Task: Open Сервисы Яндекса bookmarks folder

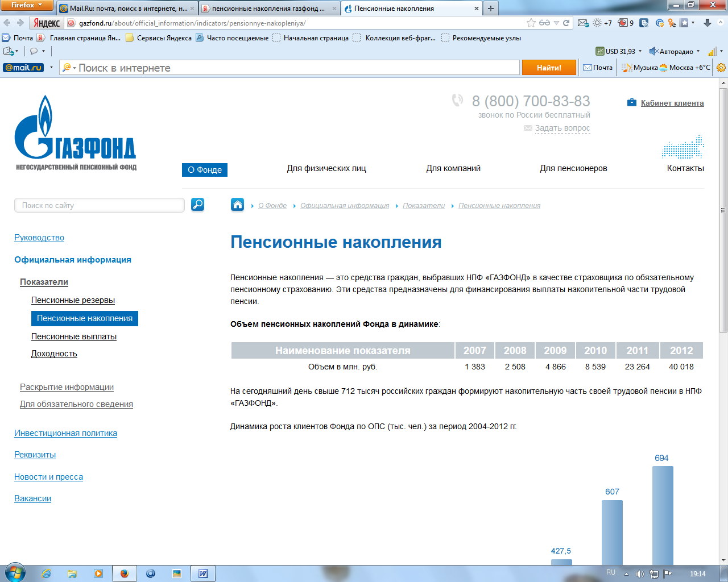Action: point(159,38)
